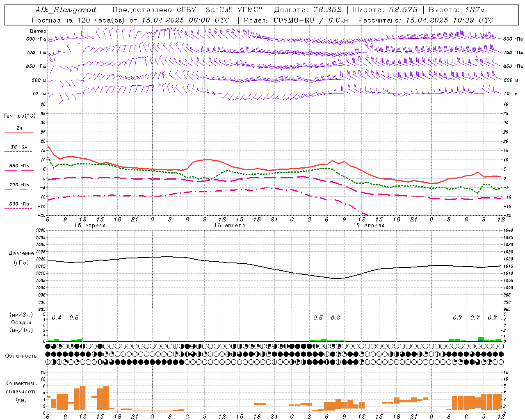Click the 17 апреля date label

click(369, 226)
